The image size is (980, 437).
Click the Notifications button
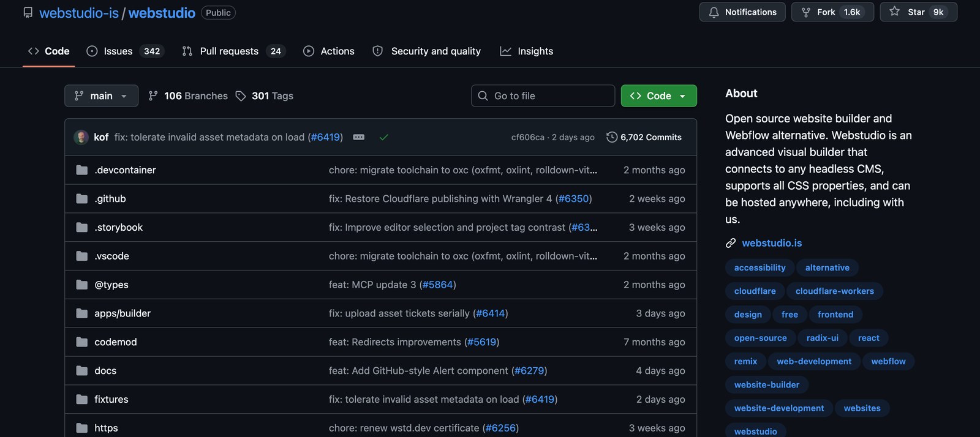pyautogui.click(x=742, y=12)
